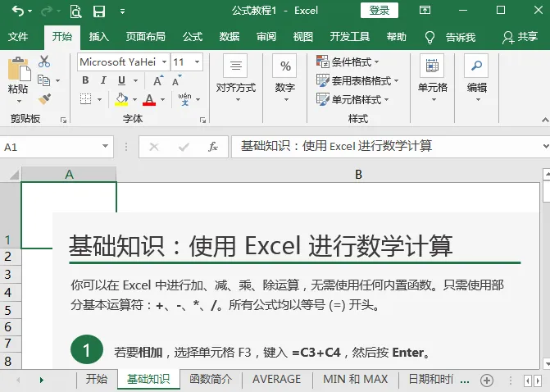550x392 pixels.
Task: Click the 告诉我 lightbulb search
Action: pos(450,37)
